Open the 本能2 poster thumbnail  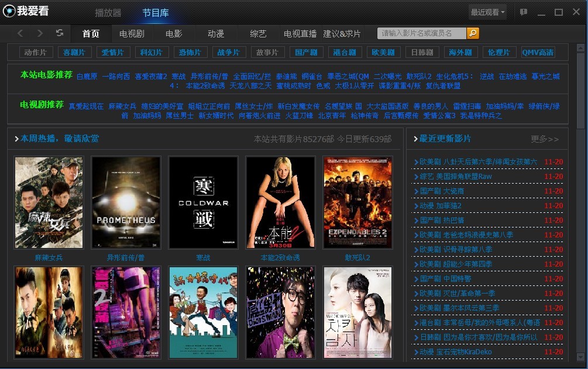(280, 202)
